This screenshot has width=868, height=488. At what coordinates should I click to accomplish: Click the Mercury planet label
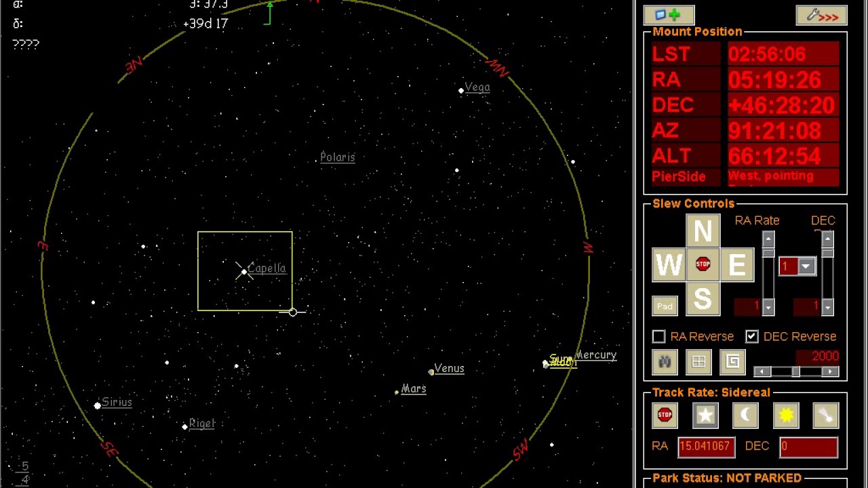(596, 355)
